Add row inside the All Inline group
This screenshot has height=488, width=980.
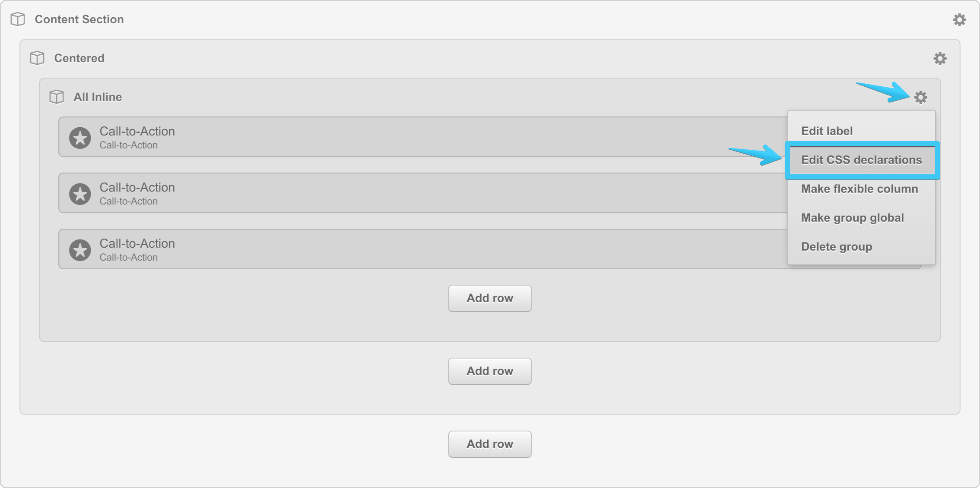tap(490, 298)
